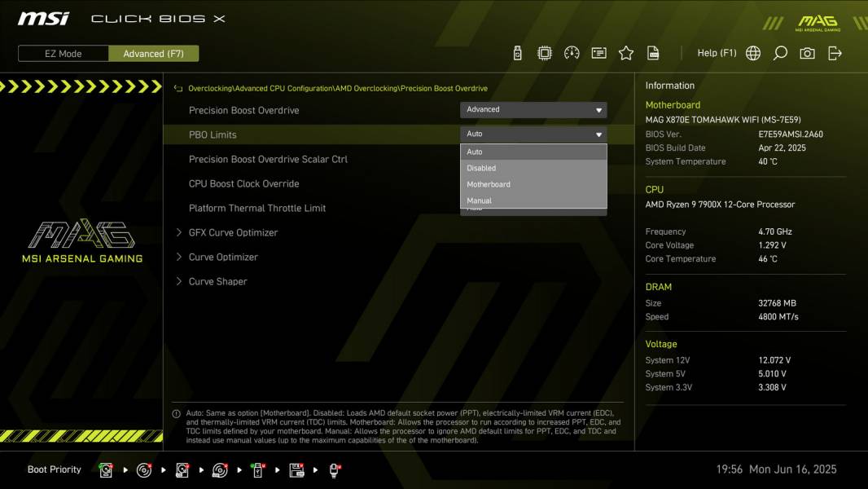This screenshot has height=489, width=868.
Task: Click BIOS version value E7E59AMSI.2A60
Action: (791, 134)
